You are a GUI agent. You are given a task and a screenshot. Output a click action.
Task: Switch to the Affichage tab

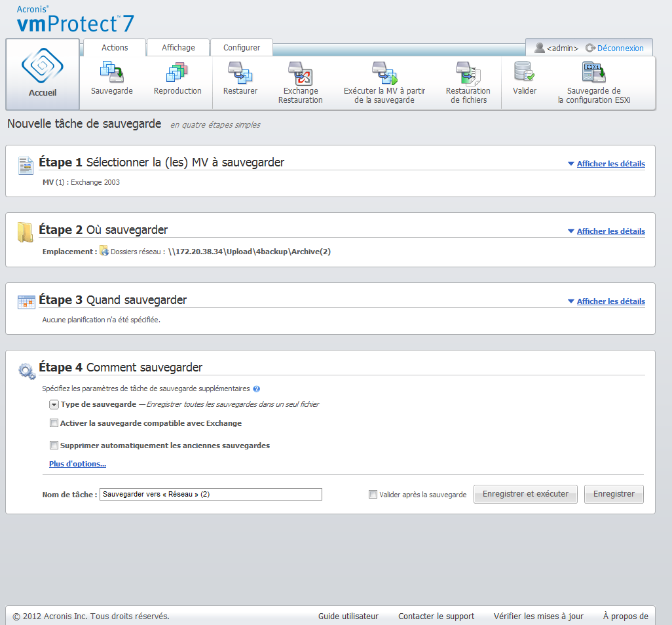point(178,48)
